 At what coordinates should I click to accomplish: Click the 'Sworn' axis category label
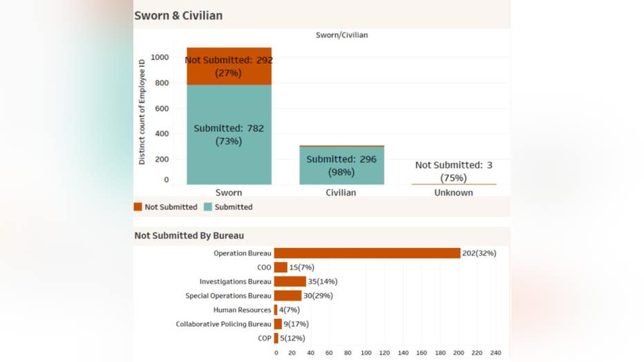(229, 193)
